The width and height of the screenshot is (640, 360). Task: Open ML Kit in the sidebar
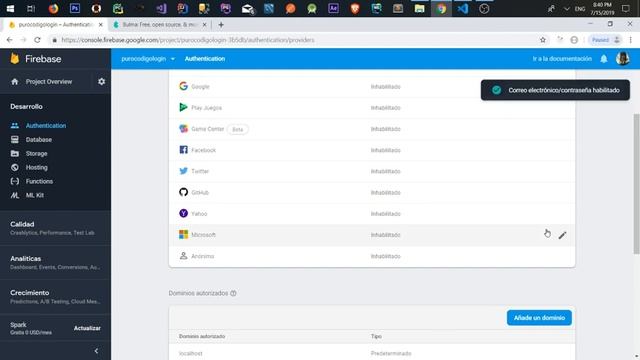pos(35,195)
